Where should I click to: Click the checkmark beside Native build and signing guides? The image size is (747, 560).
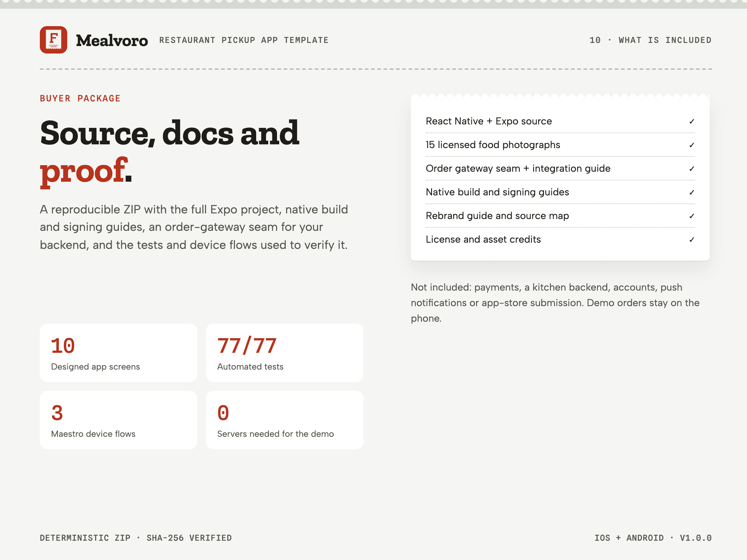(x=692, y=192)
